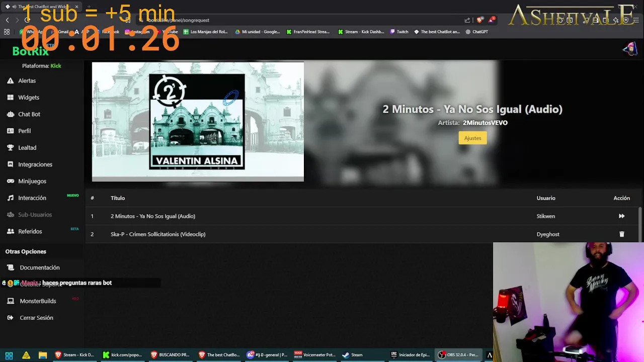This screenshot has height=362, width=644.
Task: Open the Widgets grid icon
Action: 10,98
